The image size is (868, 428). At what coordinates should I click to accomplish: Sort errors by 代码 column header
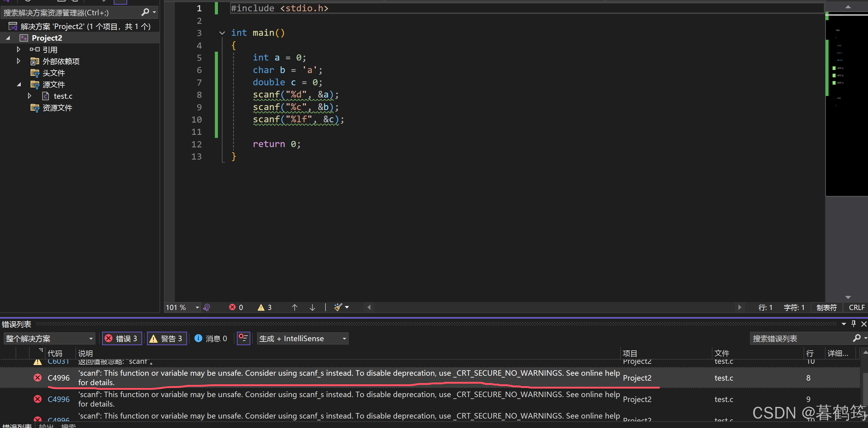click(x=55, y=353)
